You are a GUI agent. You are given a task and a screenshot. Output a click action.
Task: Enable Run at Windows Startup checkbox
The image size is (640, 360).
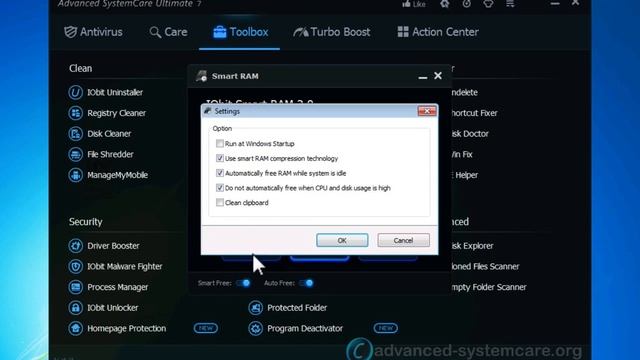tap(220, 144)
